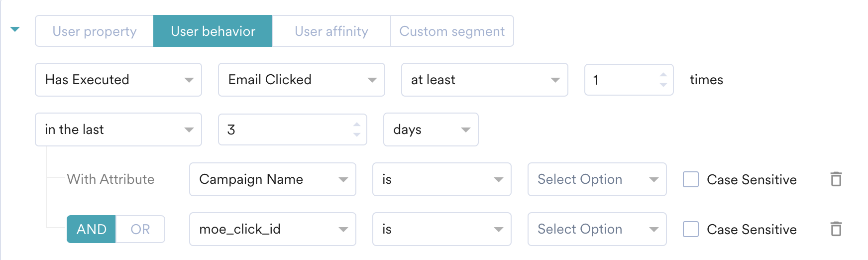Increase the times count stepper arrow

[663, 75]
